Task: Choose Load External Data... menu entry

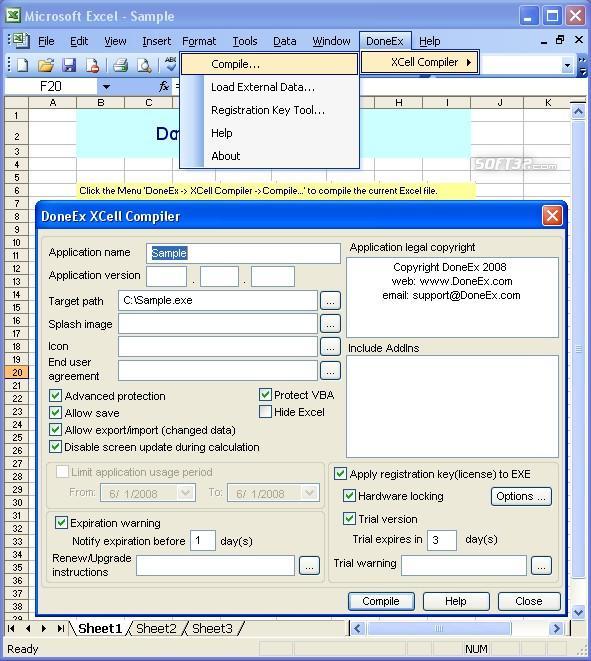Action: pos(270,87)
